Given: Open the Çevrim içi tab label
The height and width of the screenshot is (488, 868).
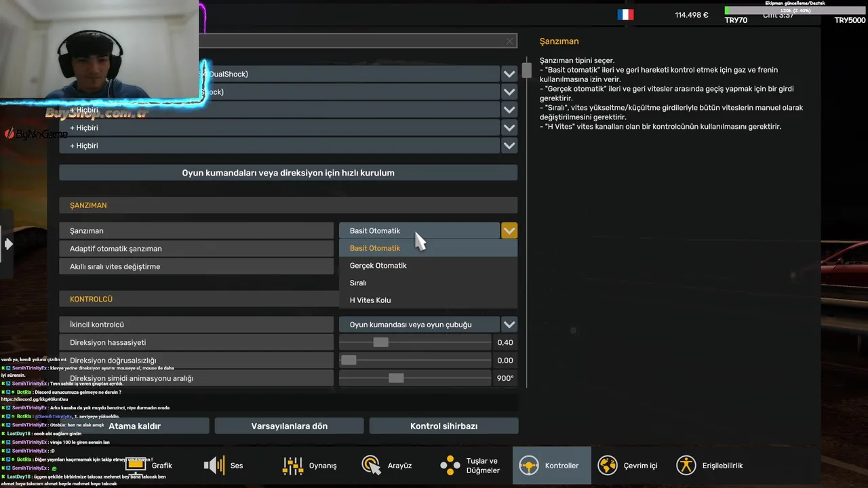Looking at the screenshot, I should tap(641, 466).
